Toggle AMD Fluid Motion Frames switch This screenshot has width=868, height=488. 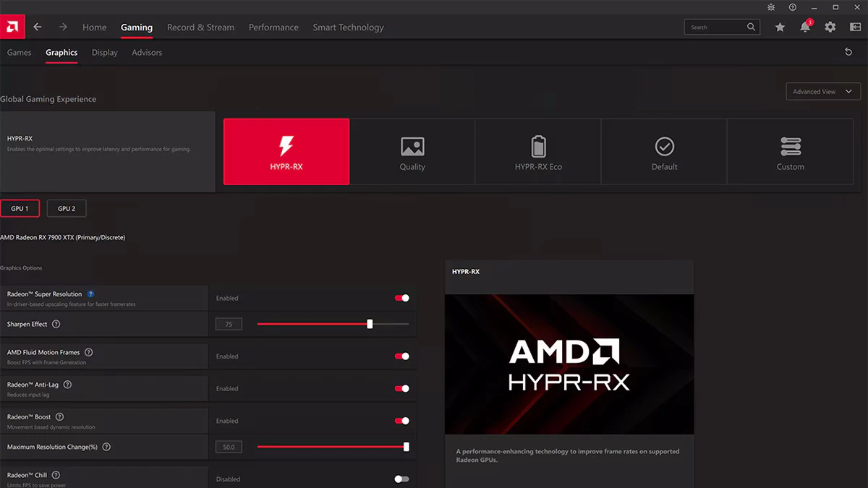pos(401,356)
